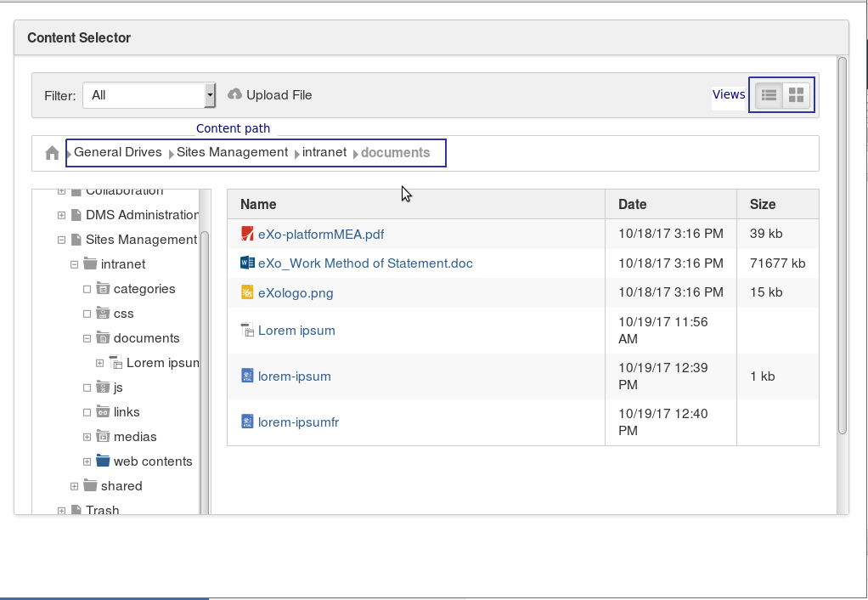
Task: Click the PDF icon of eXo-platformMEA.pdf
Action: coord(247,234)
